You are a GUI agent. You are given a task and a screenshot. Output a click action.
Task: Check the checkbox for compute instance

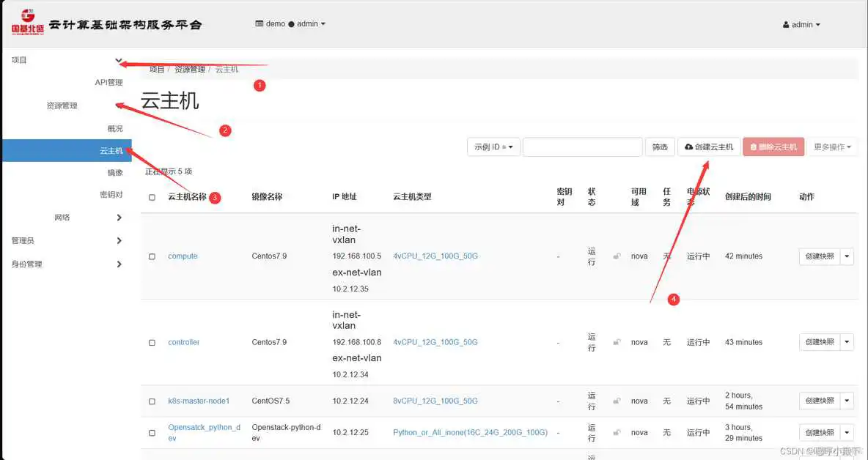(x=152, y=256)
